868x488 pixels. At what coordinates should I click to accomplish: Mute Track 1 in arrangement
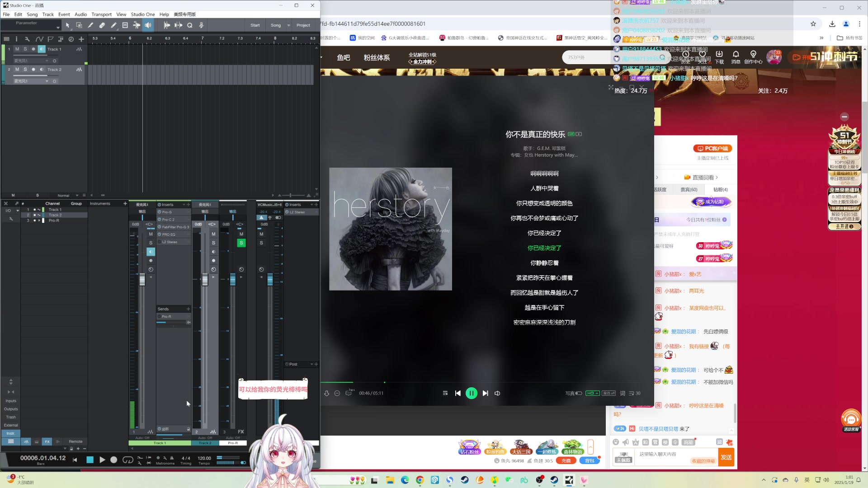point(17,49)
